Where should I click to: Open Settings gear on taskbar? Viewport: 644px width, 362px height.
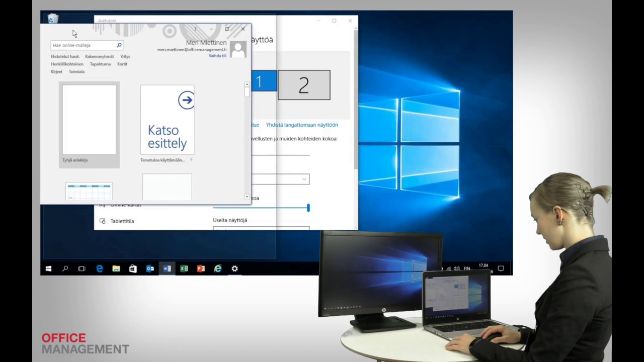point(234,269)
